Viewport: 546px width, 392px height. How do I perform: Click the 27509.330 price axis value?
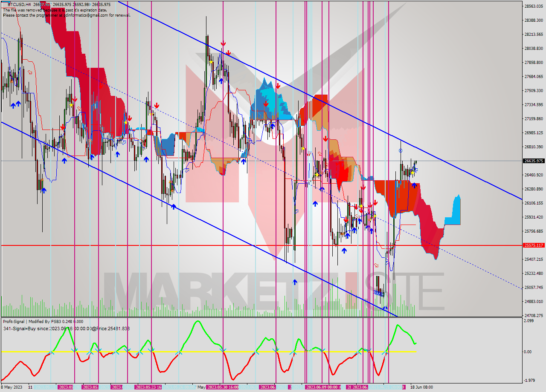coord(534,90)
